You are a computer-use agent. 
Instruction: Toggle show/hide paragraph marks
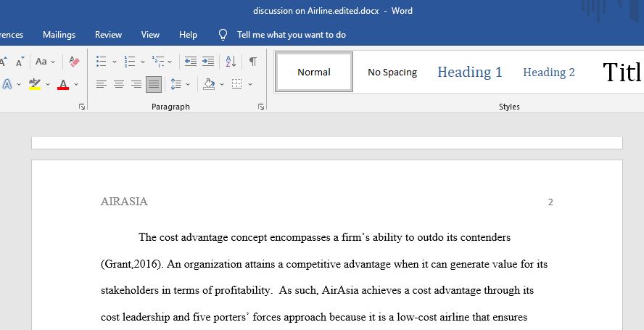click(x=253, y=62)
